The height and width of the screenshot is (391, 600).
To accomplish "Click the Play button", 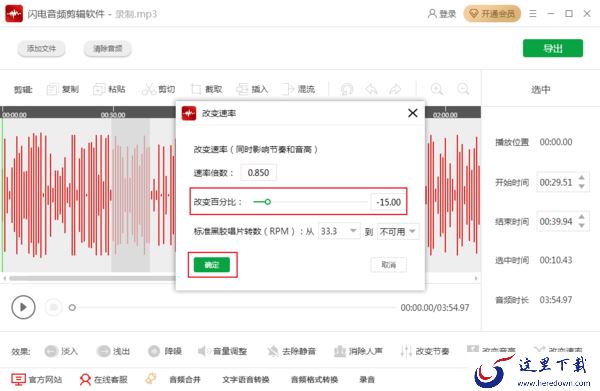I will click(23, 307).
